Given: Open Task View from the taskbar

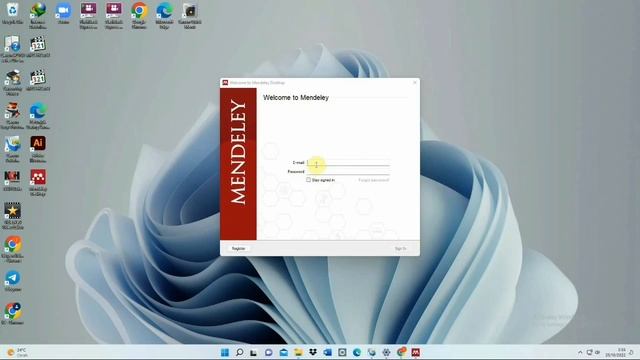Looking at the screenshot, I should 253,352.
